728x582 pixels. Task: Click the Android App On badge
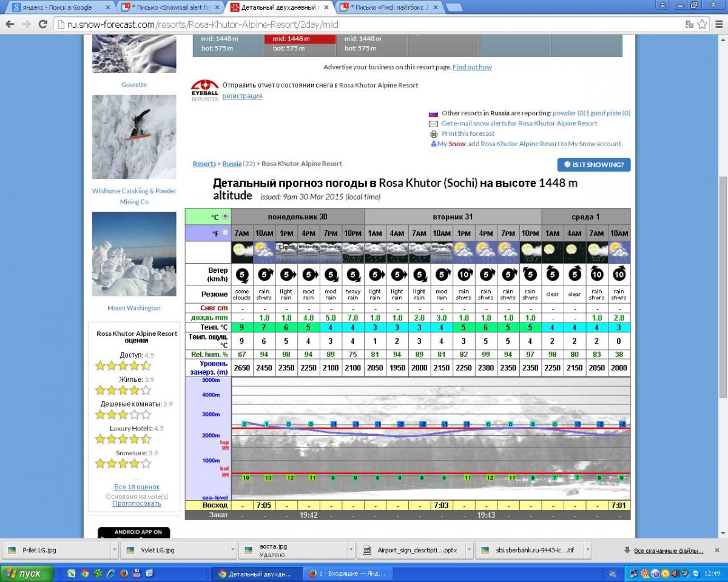134,533
